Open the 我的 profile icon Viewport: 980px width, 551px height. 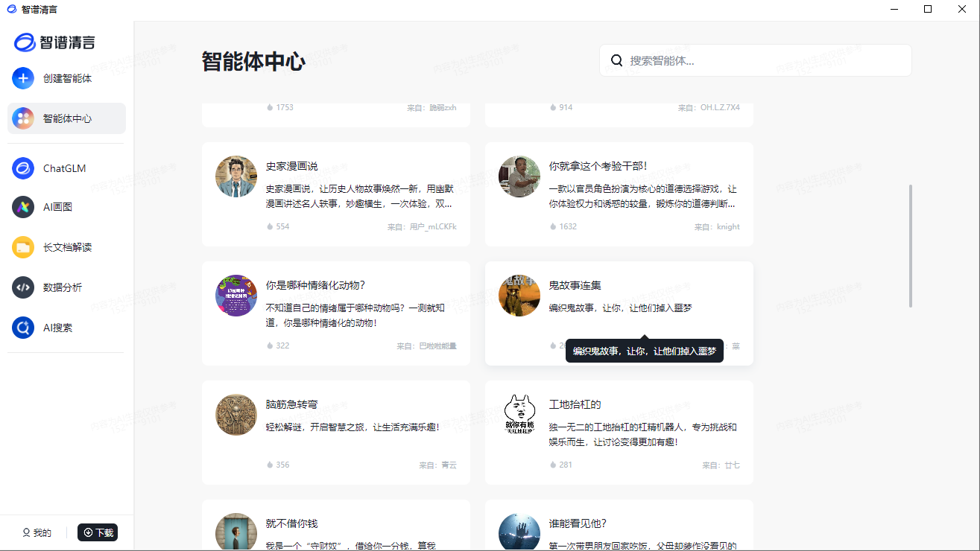[25, 532]
